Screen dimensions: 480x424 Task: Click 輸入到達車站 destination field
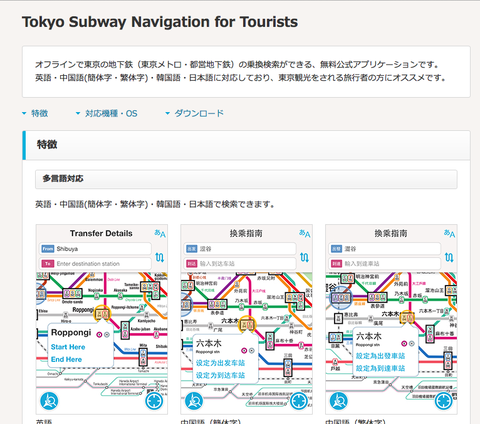(x=384, y=264)
